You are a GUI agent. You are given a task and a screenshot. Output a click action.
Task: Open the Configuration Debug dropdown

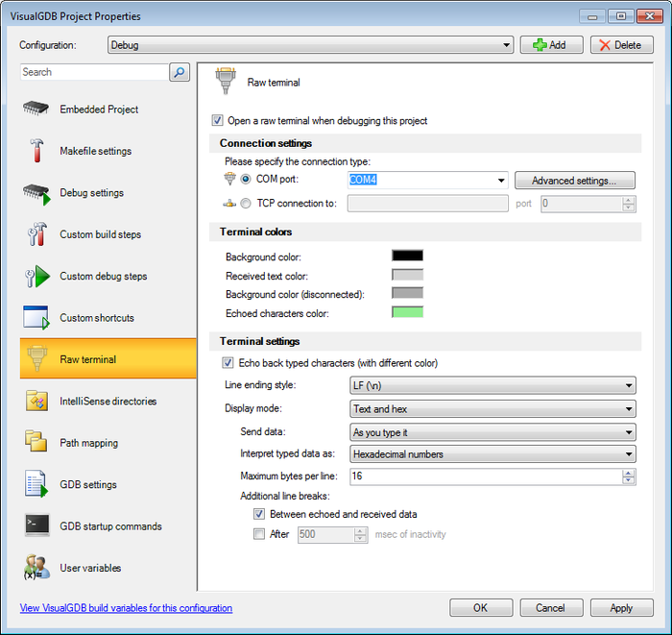[x=311, y=44]
